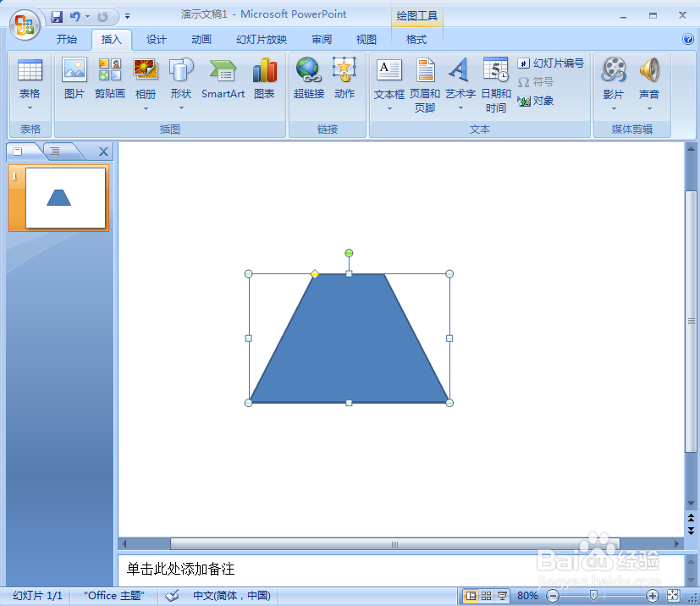Viewport: 700px width, 606px height.
Task: Select the Outline pane tab
Action: (55, 151)
